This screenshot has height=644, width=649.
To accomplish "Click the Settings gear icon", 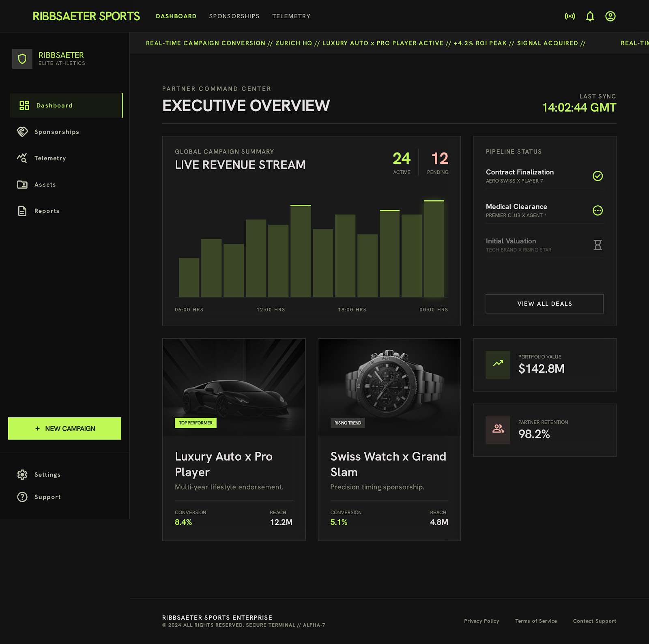I will point(22,474).
